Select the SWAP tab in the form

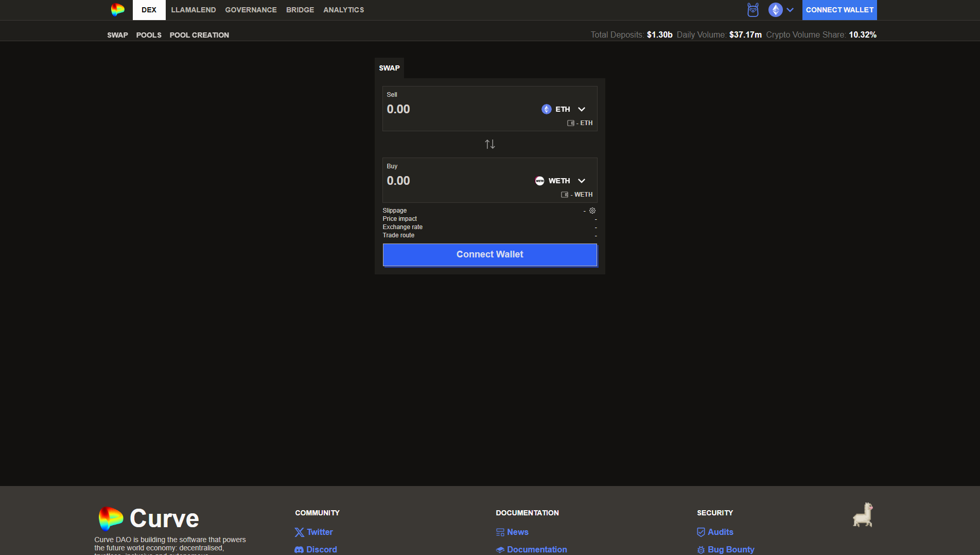389,68
